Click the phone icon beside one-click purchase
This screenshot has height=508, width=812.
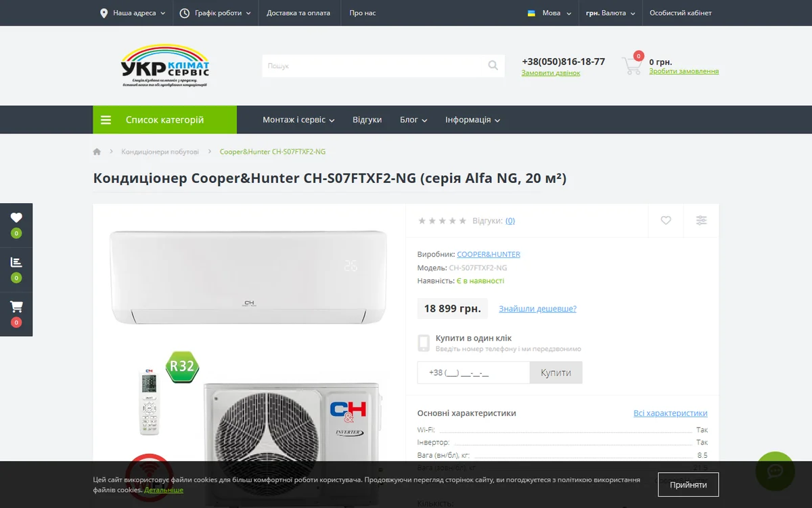coord(424,343)
